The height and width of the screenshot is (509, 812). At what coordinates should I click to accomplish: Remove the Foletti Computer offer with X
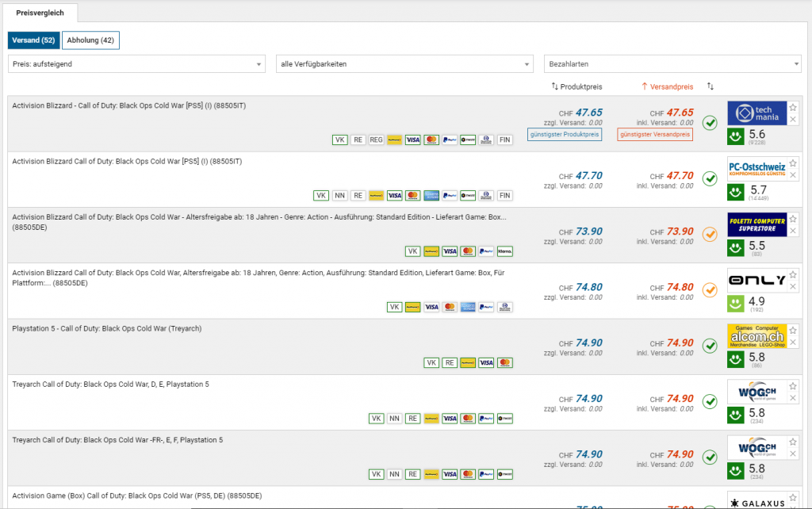coord(793,231)
